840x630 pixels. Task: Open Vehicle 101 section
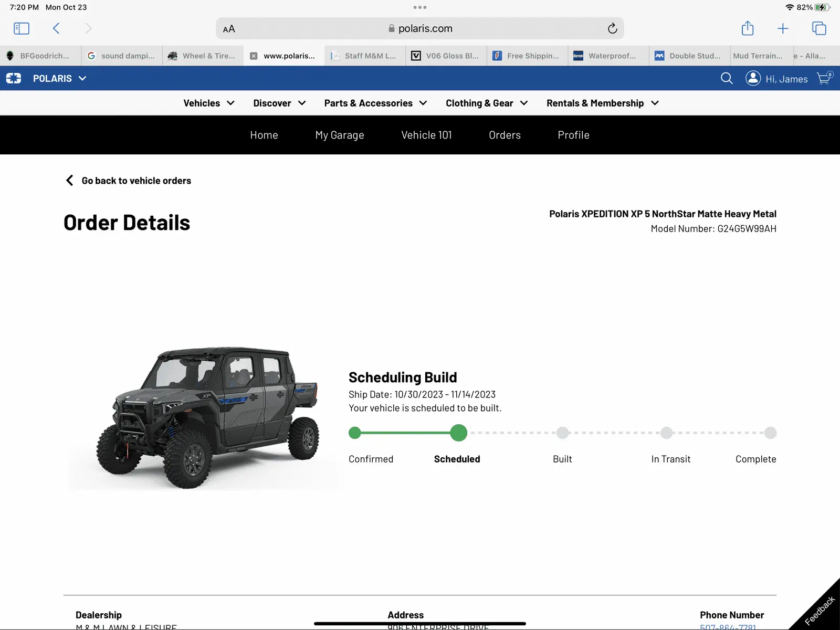click(426, 135)
